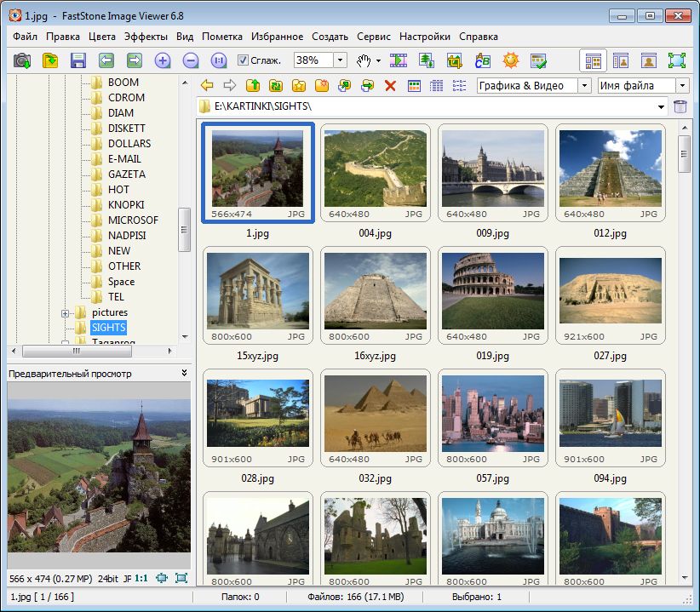Go to the next image with green arrow
700x612 pixels.
pyautogui.click(x=135, y=60)
